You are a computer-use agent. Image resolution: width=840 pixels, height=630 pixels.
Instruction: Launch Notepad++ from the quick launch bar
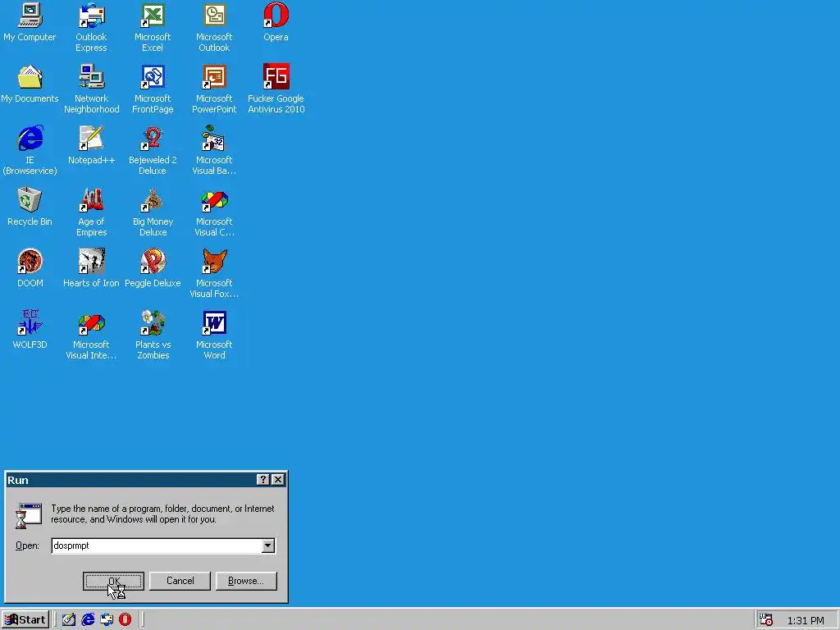point(69,620)
